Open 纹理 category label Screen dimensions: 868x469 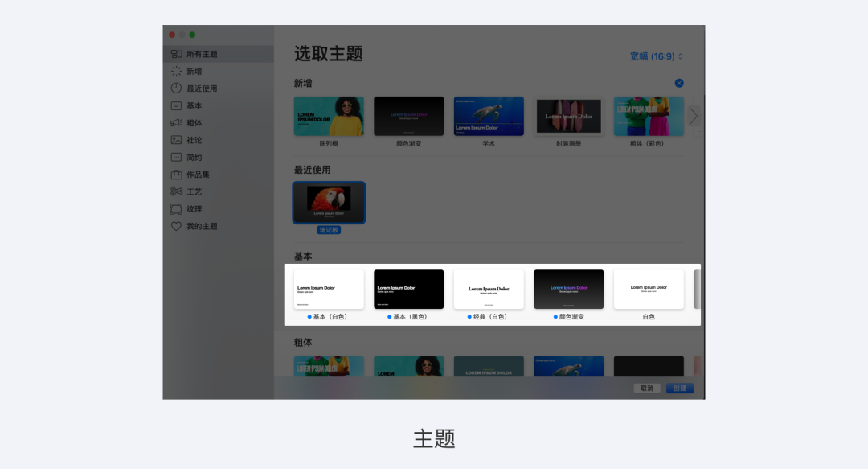pos(194,209)
